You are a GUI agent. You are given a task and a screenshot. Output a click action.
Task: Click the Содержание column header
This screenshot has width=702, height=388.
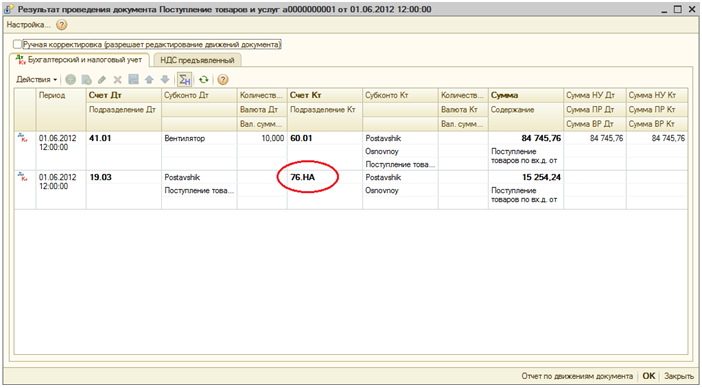tap(526, 116)
